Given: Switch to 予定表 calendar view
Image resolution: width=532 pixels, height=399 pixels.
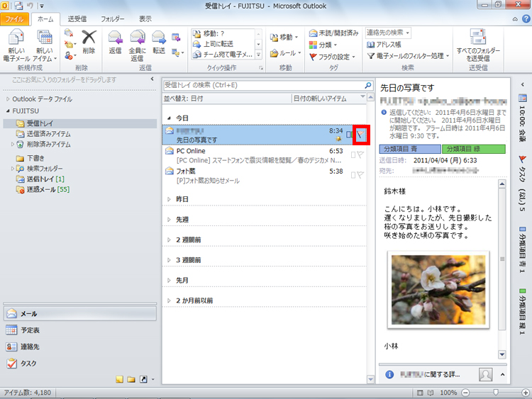Looking at the screenshot, I should (x=80, y=330).
